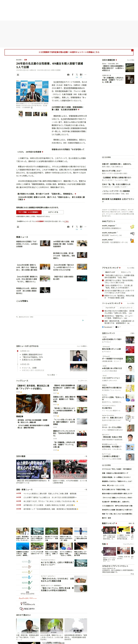This screenshot has width=138, height=644.
Task: Select the はてなブックマーク social ranking tab
Action: (126, 308)
